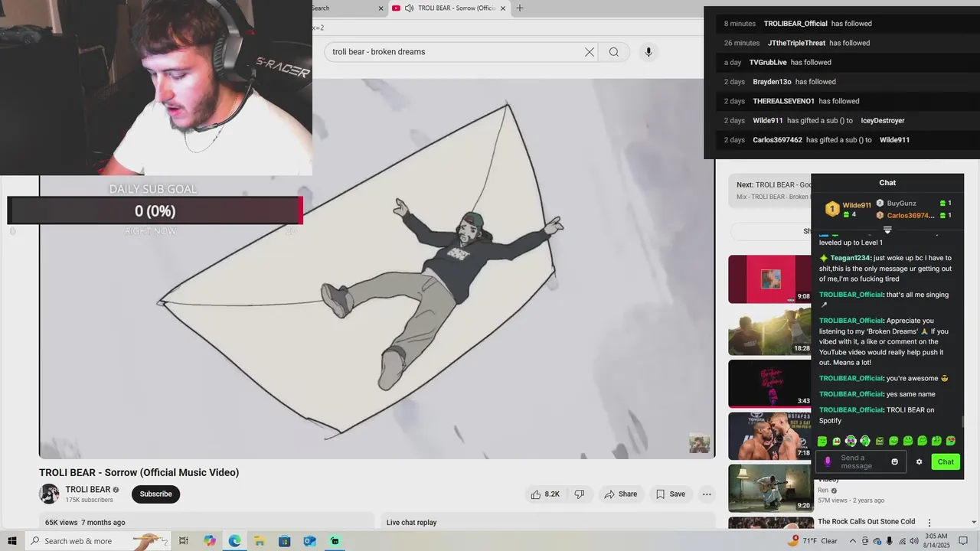Click the Next: TROLI BEAR mix header
980x551 pixels.
click(x=773, y=184)
